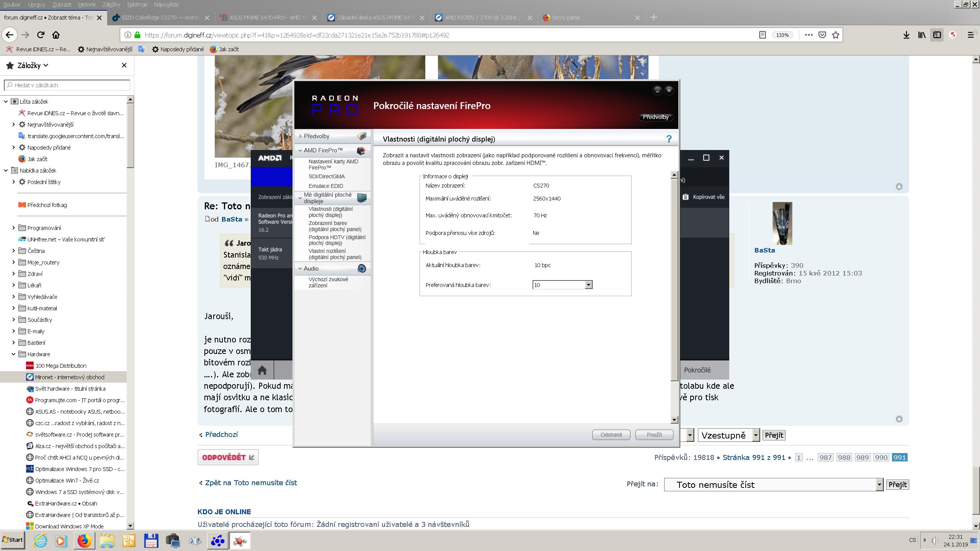Click the help question mark icon

point(668,139)
